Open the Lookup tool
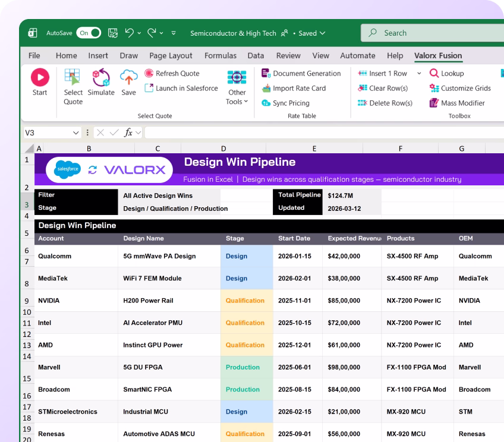This screenshot has height=442, width=504. coord(447,73)
